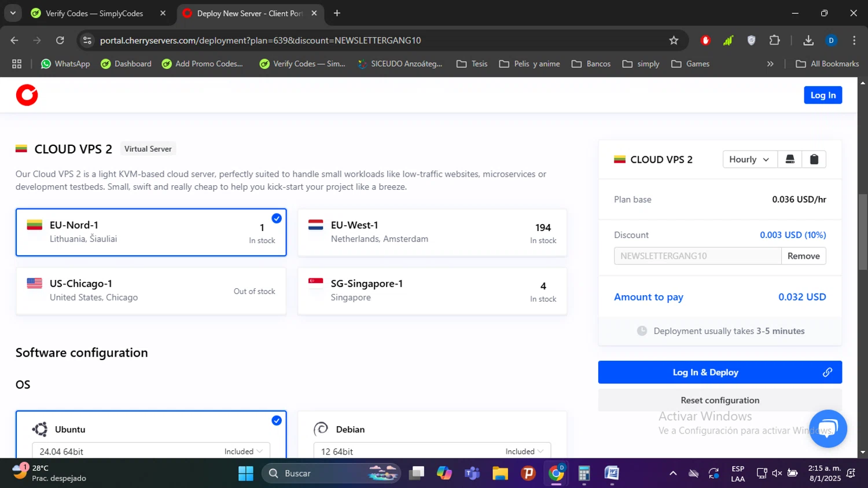Open Microsoft Teams from the taskbar
Screen dimensions: 868x488
(x=472, y=474)
